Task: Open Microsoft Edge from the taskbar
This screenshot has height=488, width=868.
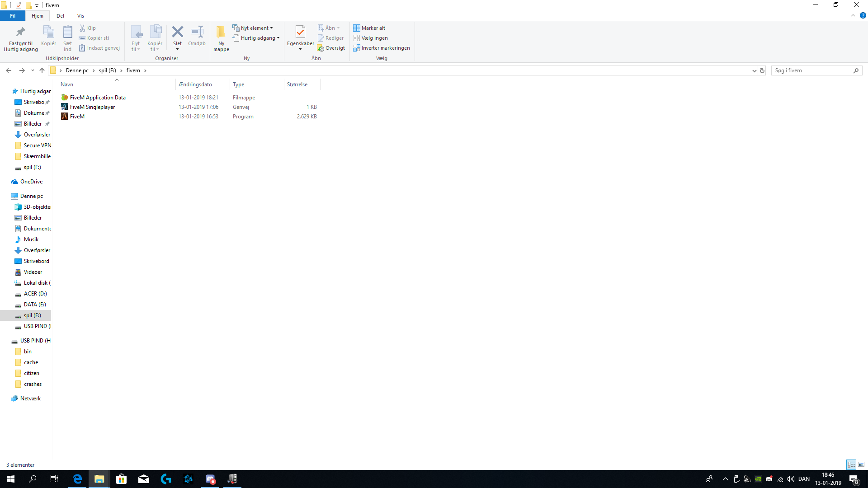Action: (x=77, y=479)
